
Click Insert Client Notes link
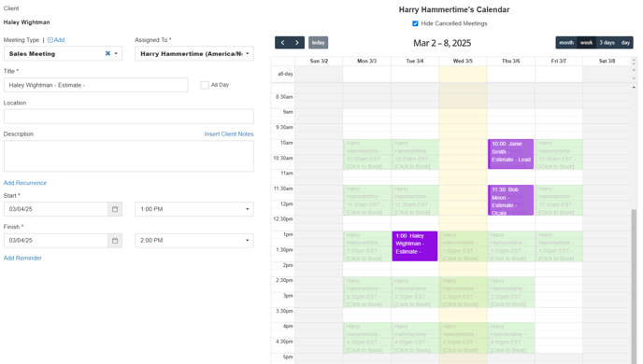point(229,133)
